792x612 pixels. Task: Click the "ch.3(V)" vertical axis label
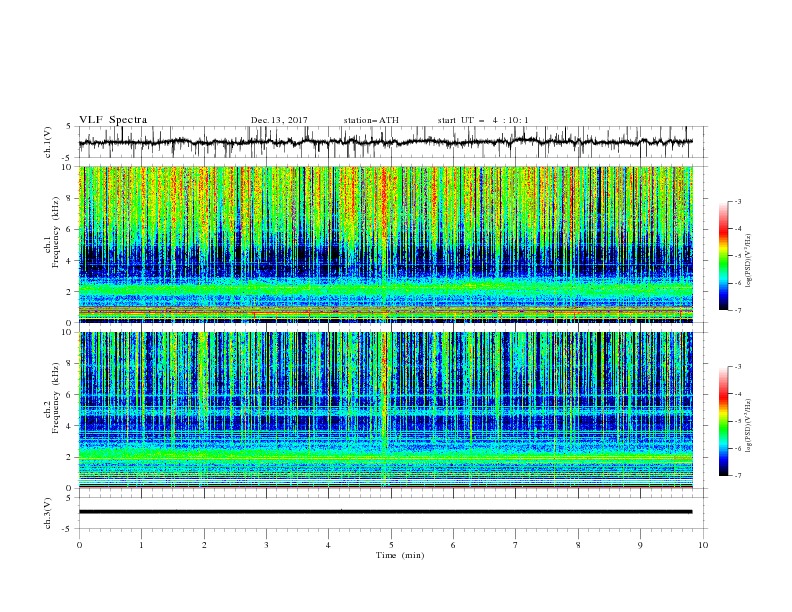pyautogui.click(x=48, y=513)
